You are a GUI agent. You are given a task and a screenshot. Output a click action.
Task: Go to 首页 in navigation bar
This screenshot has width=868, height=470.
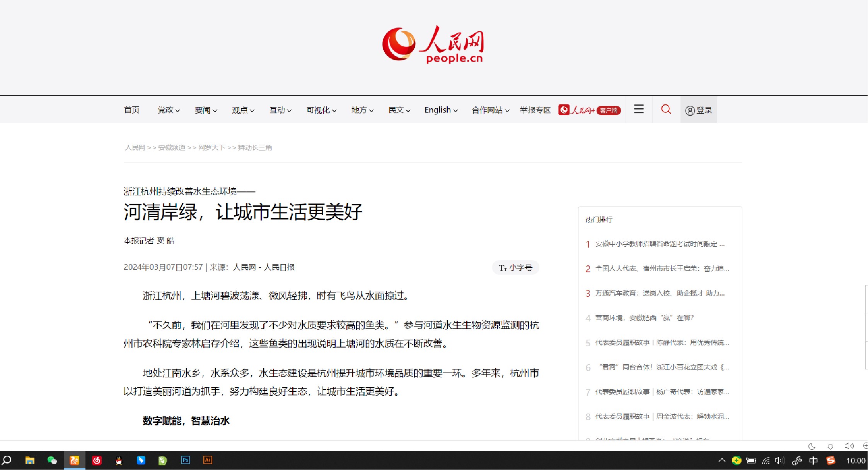(x=131, y=110)
